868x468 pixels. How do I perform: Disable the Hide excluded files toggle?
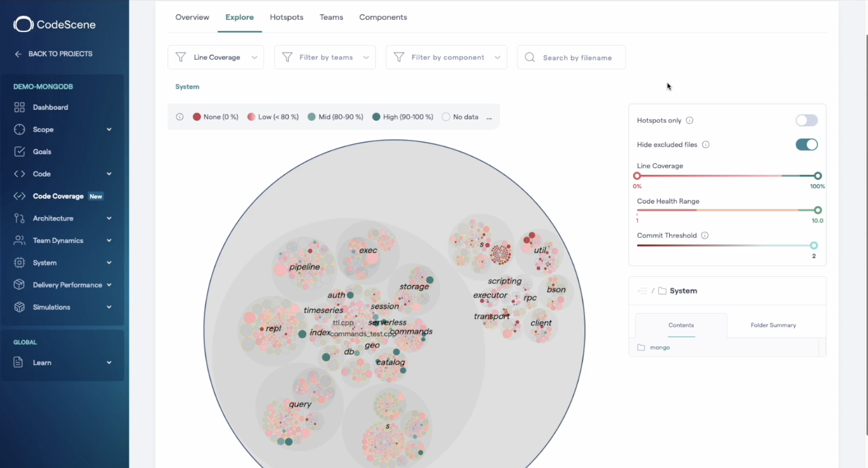[x=806, y=144]
